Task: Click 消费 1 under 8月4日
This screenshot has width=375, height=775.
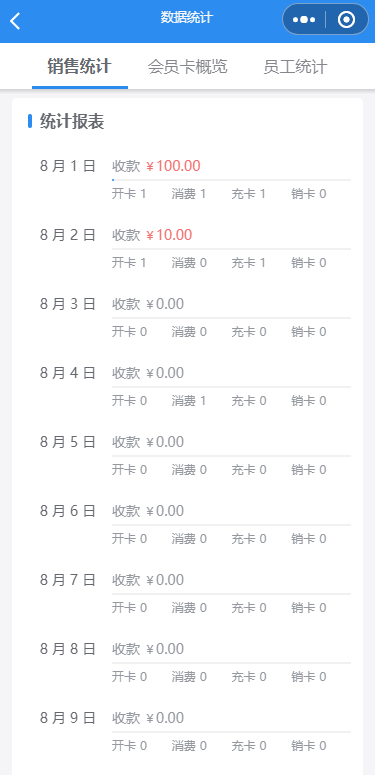Action: (189, 400)
